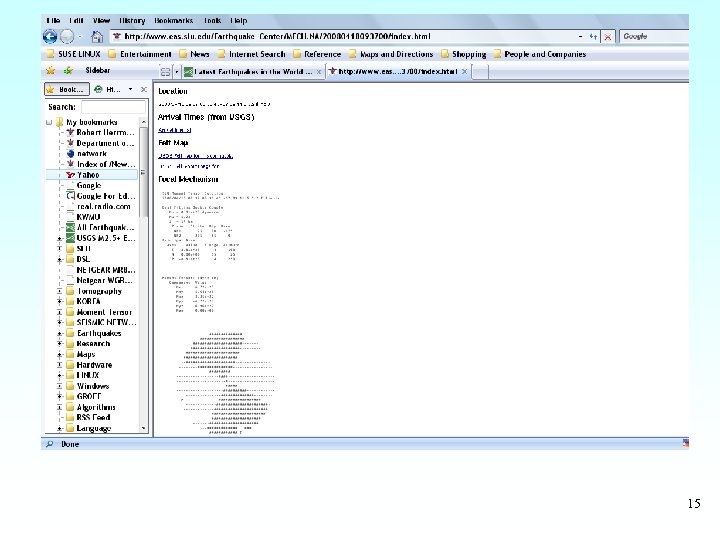Collapse the My bookmarks tree root

[x=48, y=122]
